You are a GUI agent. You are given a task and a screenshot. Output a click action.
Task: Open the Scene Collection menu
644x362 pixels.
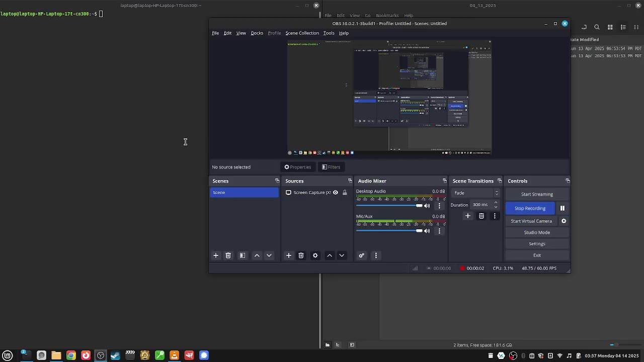click(x=302, y=33)
